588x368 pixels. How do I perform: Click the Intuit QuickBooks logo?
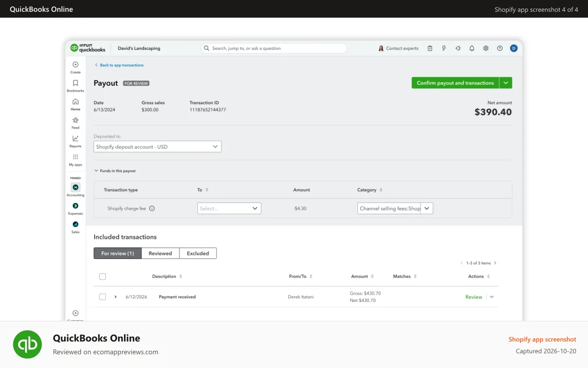(88, 48)
